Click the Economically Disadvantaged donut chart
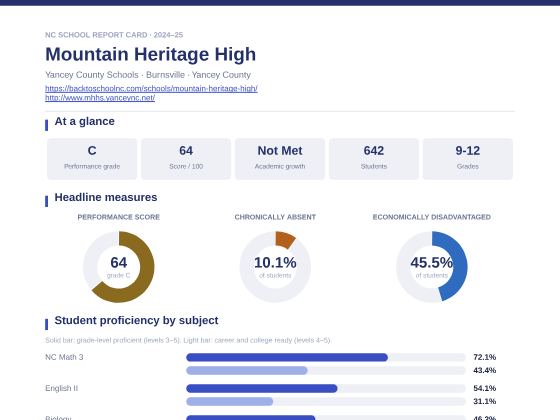The height and width of the screenshot is (420, 560). [431, 267]
